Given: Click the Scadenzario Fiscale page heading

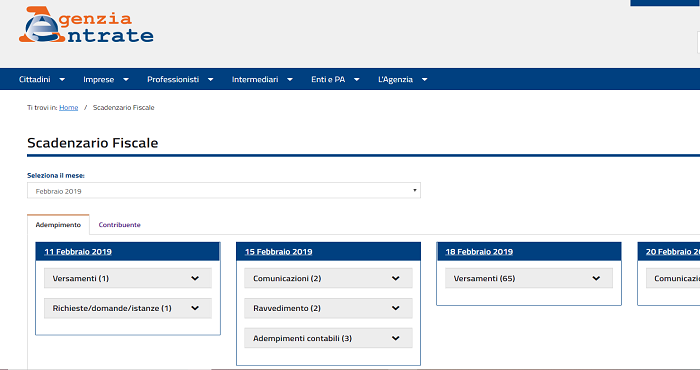Looking at the screenshot, I should (x=92, y=143).
